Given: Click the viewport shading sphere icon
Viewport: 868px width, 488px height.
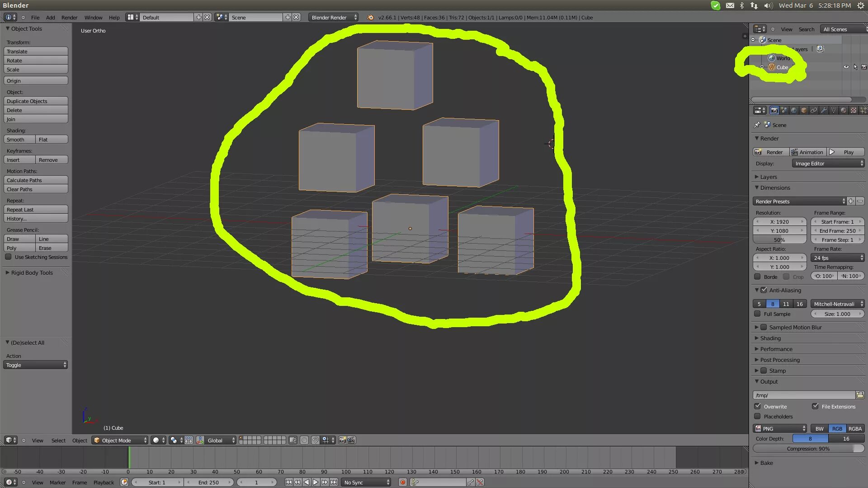Looking at the screenshot, I should [158, 440].
